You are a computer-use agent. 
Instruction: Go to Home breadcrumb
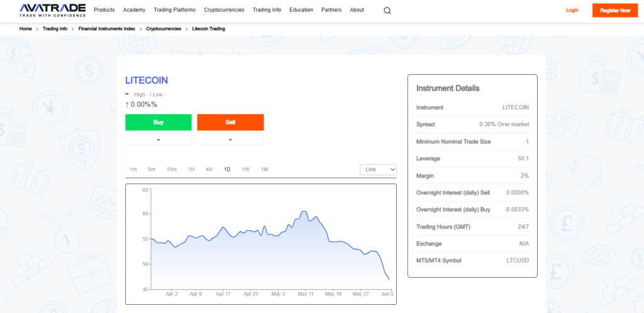pyautogui.click(x=25, y=29)
